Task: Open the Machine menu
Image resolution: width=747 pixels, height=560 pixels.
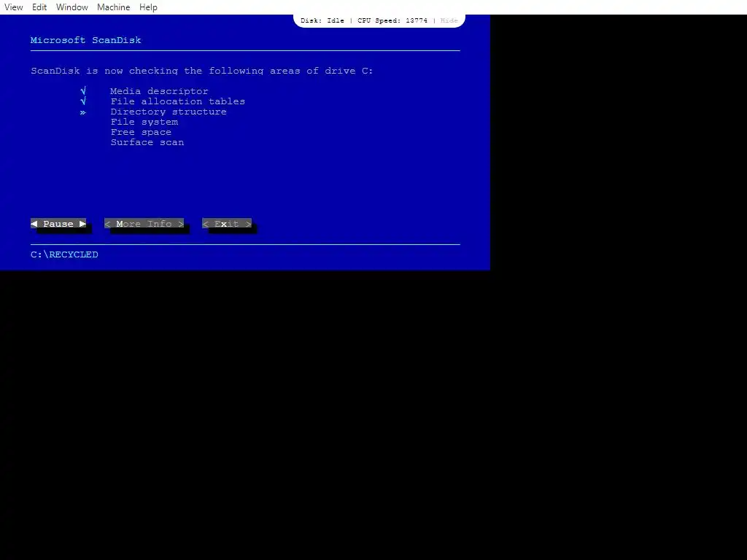Action: click(113, 7)
